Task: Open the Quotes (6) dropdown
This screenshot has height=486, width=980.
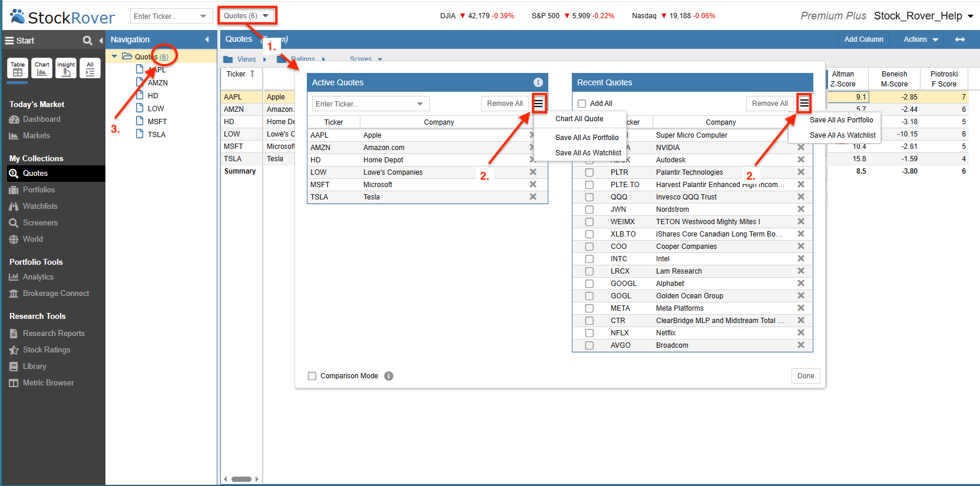Action: (247, 16)
